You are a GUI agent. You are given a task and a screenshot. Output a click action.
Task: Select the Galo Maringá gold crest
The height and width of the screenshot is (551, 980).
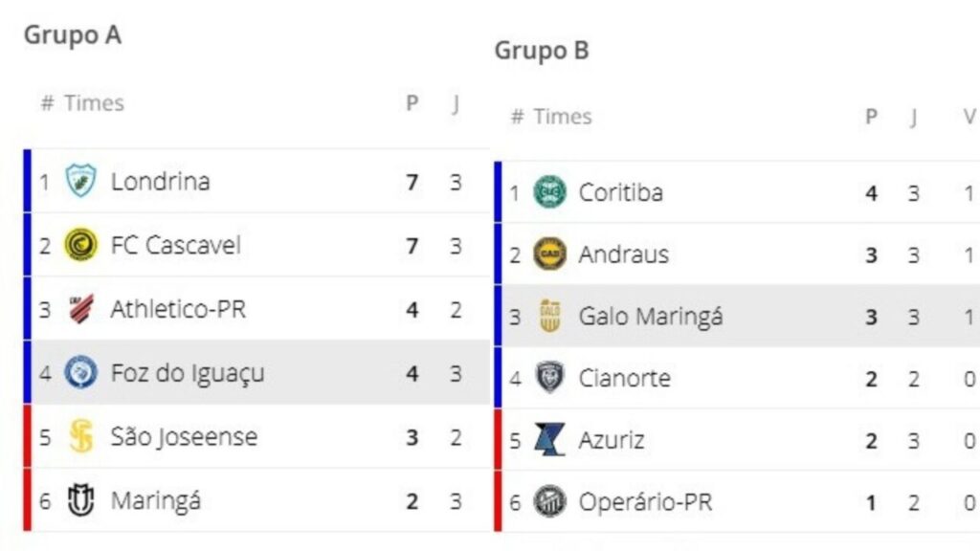click(x=549, y=316)
